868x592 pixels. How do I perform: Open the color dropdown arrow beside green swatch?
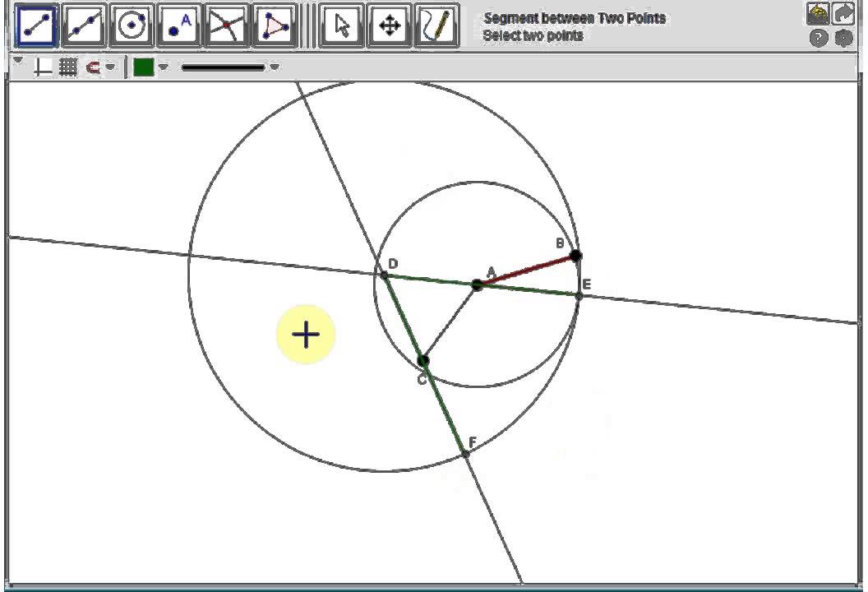(164, 67)
